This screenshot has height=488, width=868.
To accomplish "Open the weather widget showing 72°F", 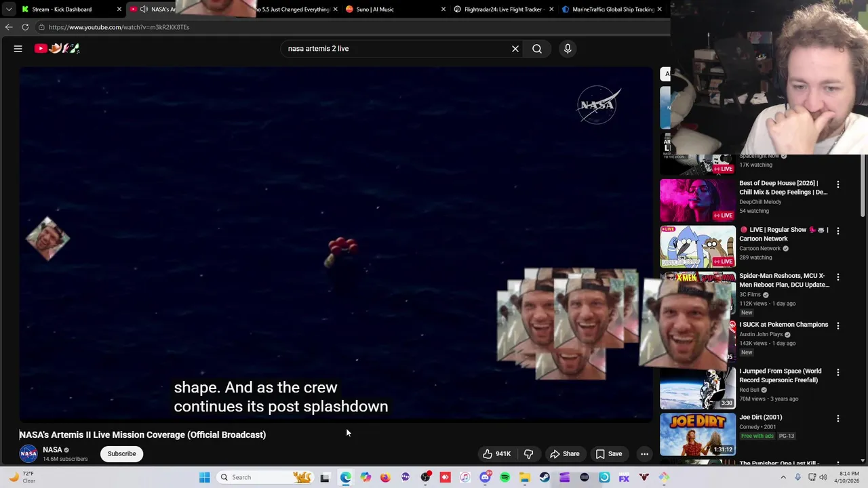I will pyautogui.click(x=21, y=477).
